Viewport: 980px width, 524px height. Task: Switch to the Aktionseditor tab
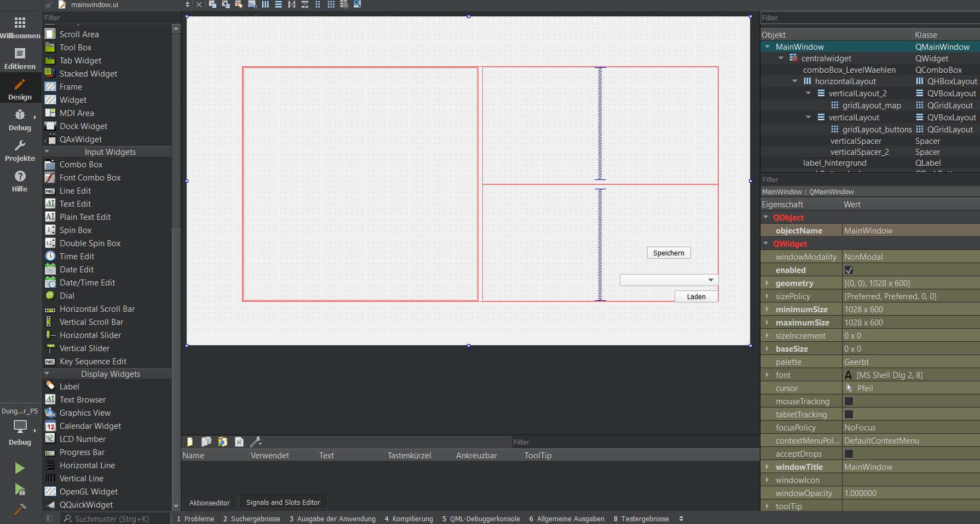point(210,503)
